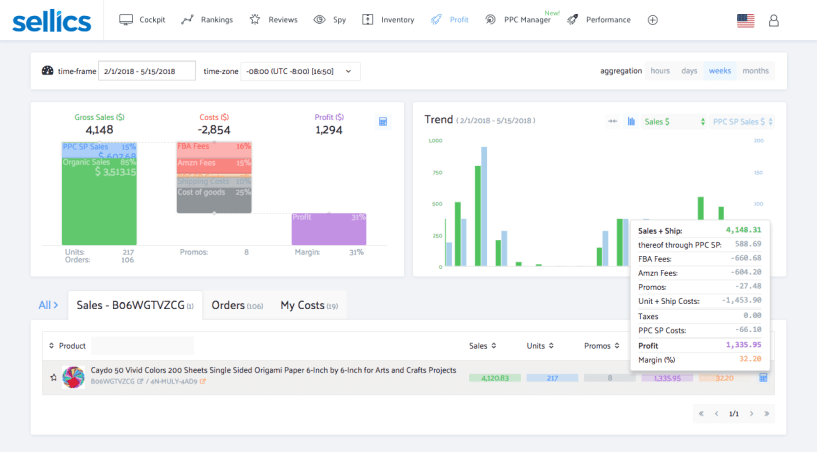
Task: Switch to the Orders tab
Action: point(236,305)
